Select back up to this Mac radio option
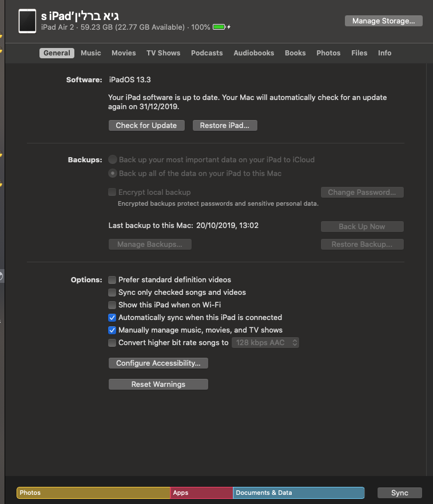The height and width of the screenshot is (504, 433). 113,173
